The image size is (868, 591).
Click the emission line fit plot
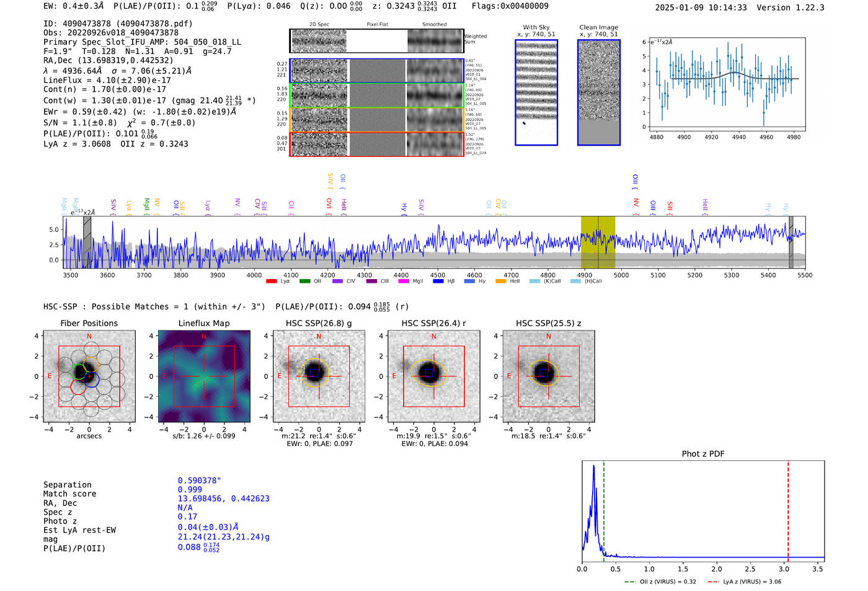727,84
